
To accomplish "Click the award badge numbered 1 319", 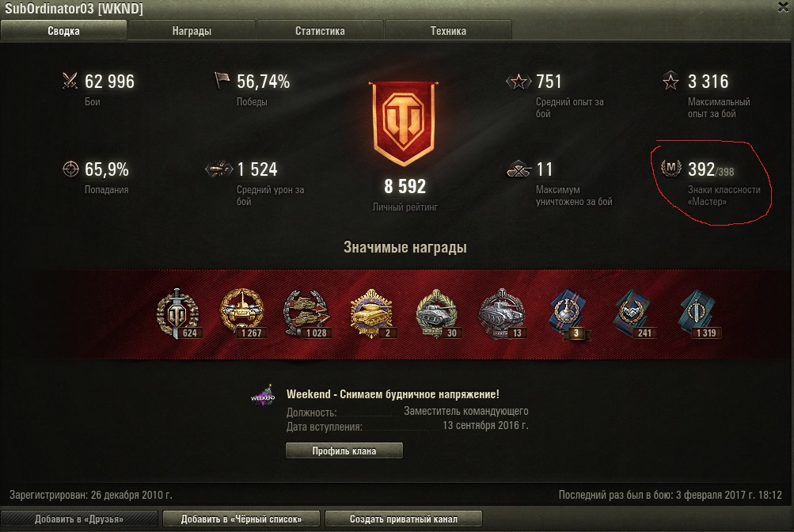I will coord(697,313).
